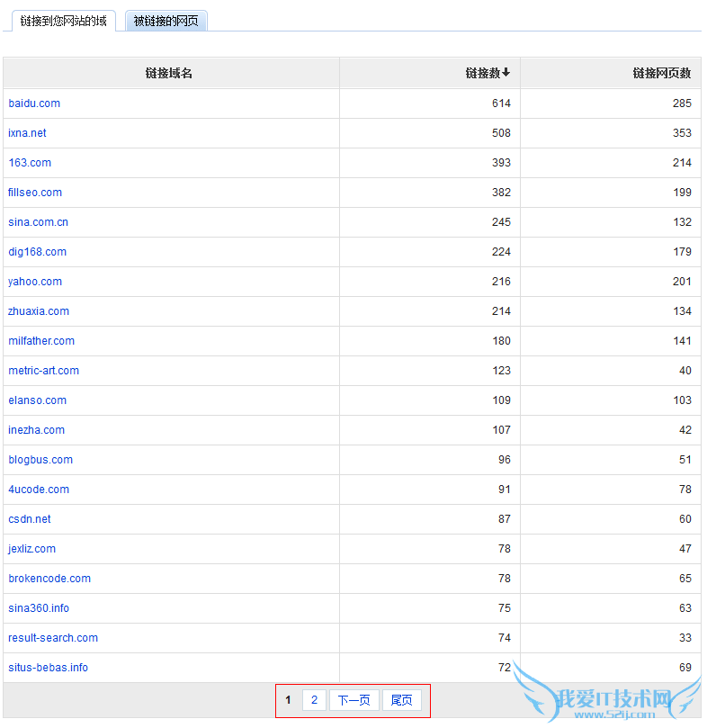This screenshot has height=728, width=707.
Task: Select link count 109 for elanso.com
Action: point(501,400)
